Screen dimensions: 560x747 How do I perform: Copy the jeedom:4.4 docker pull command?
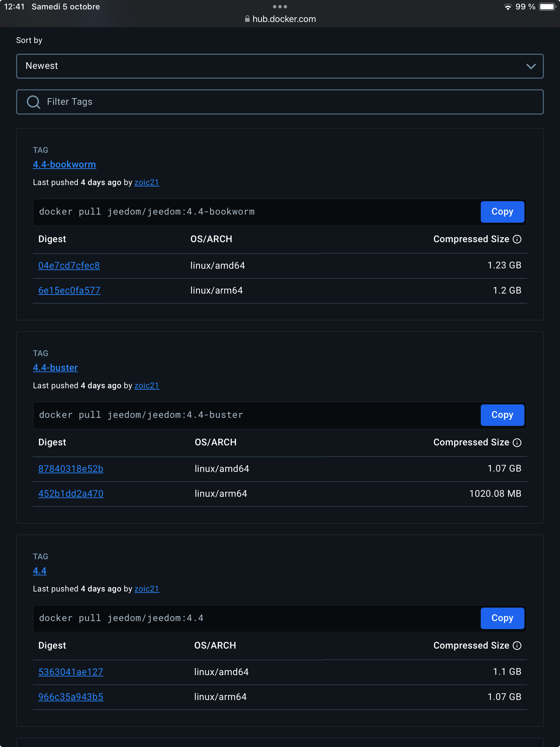click(x=502, y=618)
